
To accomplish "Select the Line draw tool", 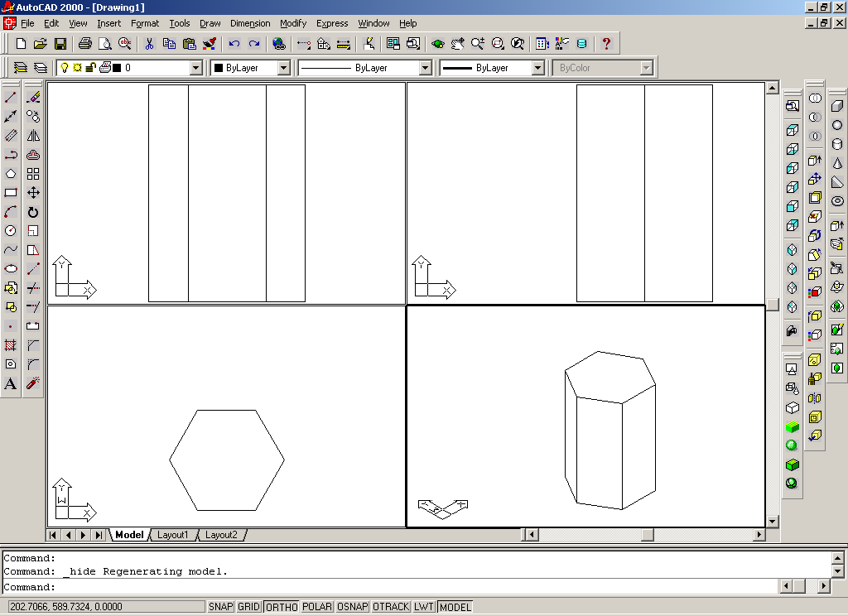I will [x=10, y=98].
